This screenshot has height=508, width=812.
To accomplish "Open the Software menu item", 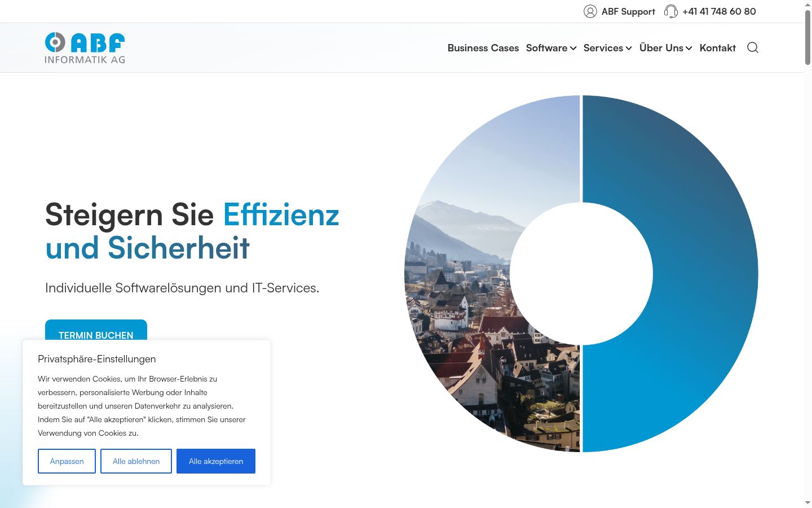I will coord(546,48).
